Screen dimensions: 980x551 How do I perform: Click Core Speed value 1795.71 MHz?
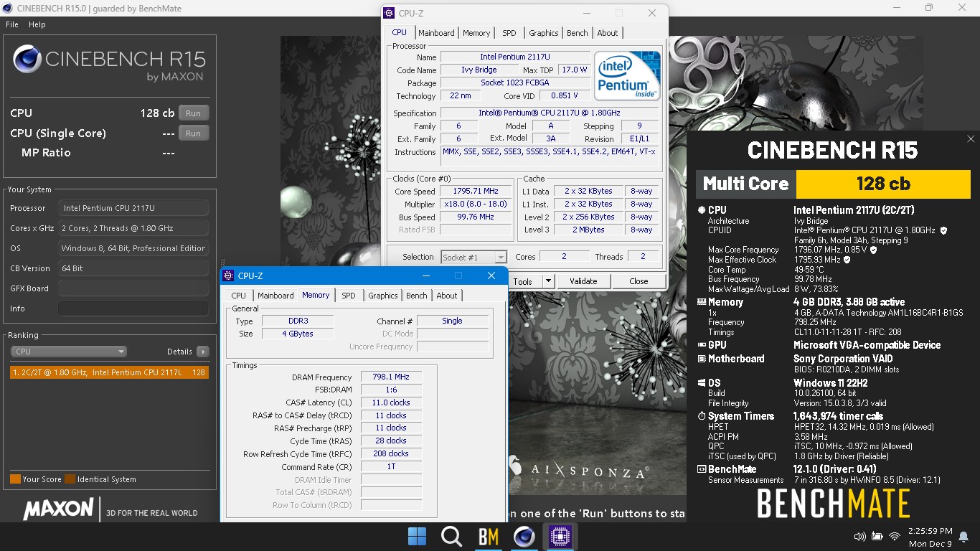pyautogui.click(x=476, y=192)
